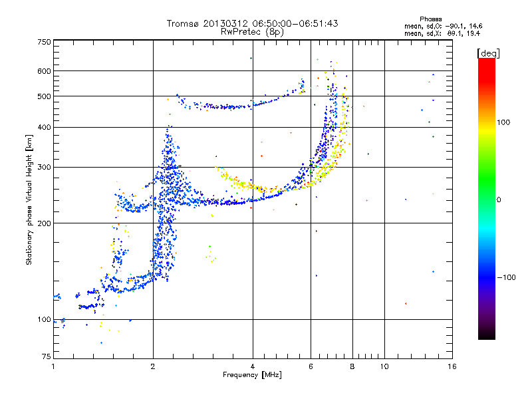Click x-axis tick label '1'
The height and width of the screenshot is (399, 532).
click(53, 366)
